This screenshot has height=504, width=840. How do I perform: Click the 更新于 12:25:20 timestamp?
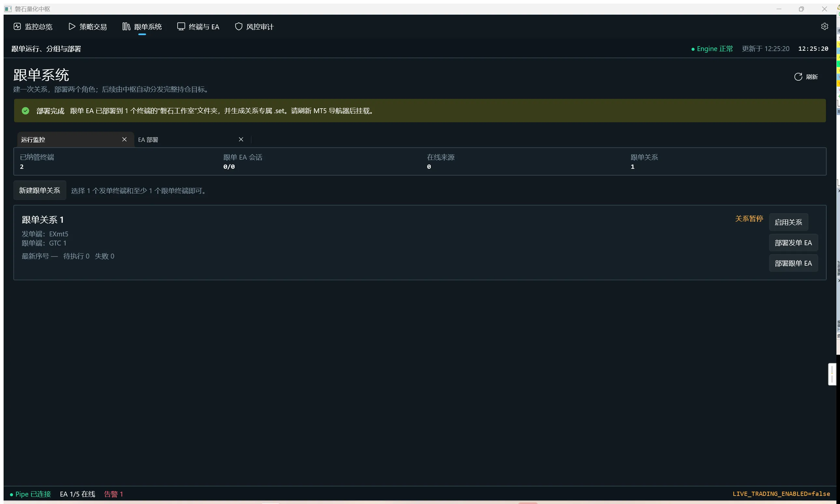pos(765,49)
